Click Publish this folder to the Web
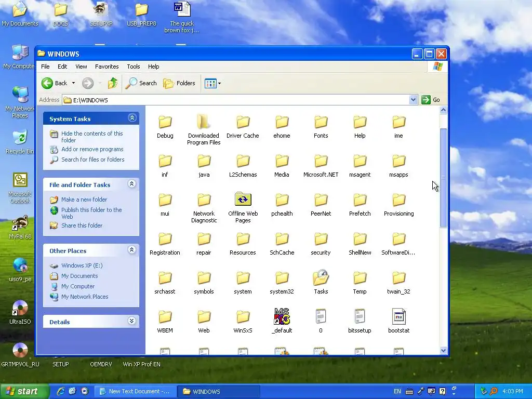This screenshot has height=399, width=532. pyautogui.click(x=91, y=213)
